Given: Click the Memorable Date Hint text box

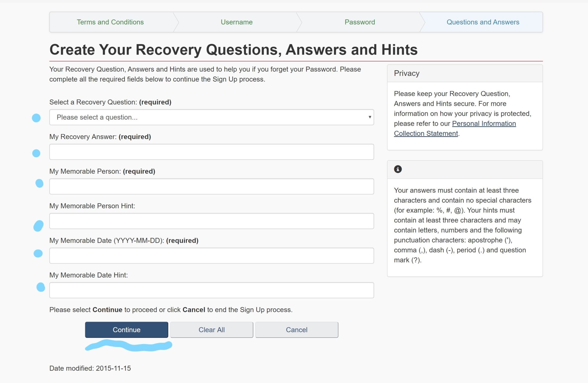Looking at the screenshot, I should [211, 290].
